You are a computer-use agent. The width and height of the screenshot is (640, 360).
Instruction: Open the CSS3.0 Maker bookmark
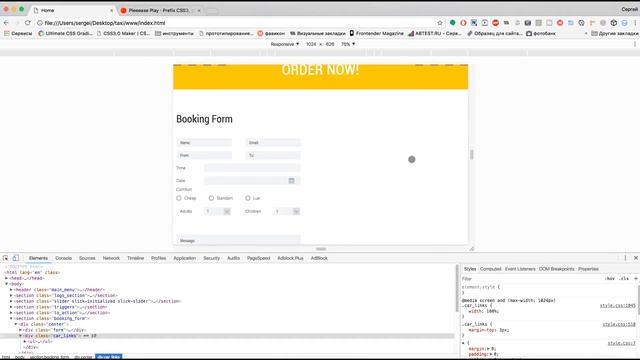point(123,33)
